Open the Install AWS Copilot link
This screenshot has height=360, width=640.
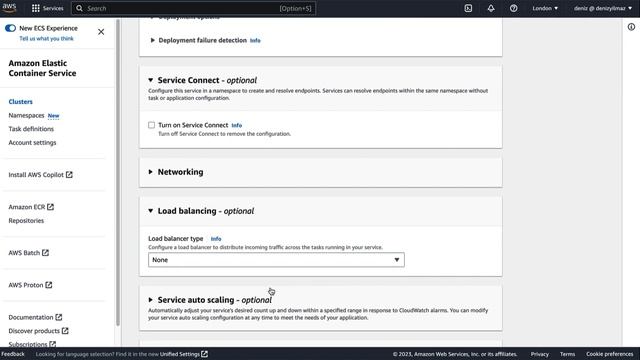[36, 175]
